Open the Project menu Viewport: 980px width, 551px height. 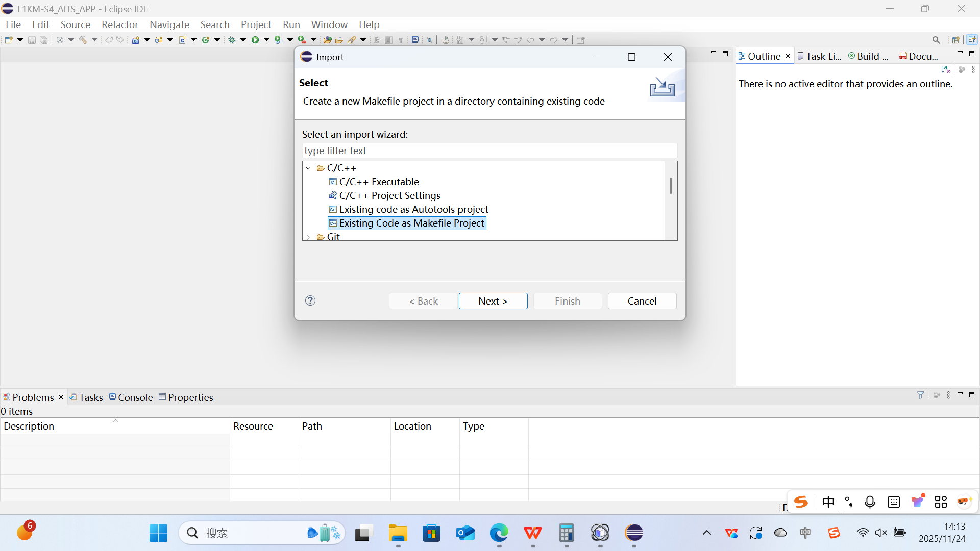coord(256,24)
